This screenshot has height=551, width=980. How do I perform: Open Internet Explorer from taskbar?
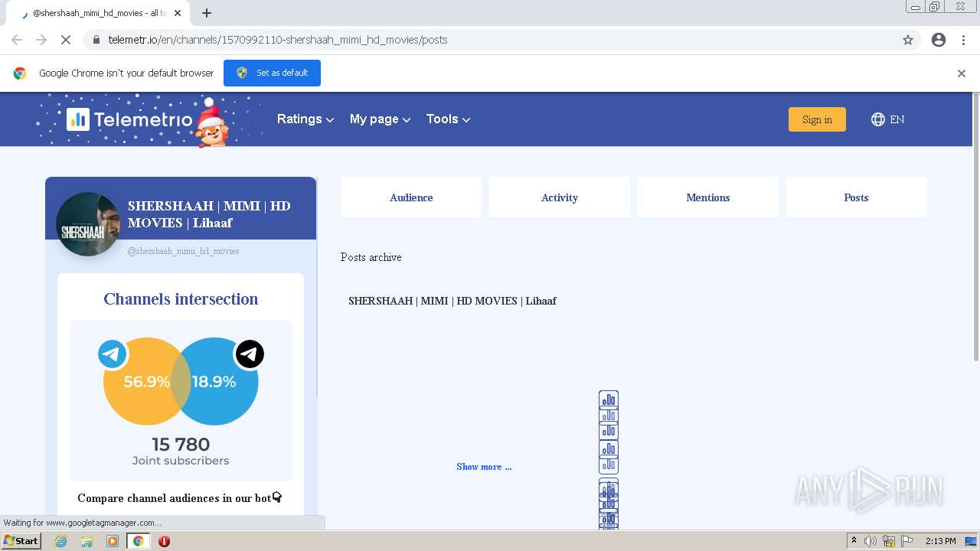61,541
